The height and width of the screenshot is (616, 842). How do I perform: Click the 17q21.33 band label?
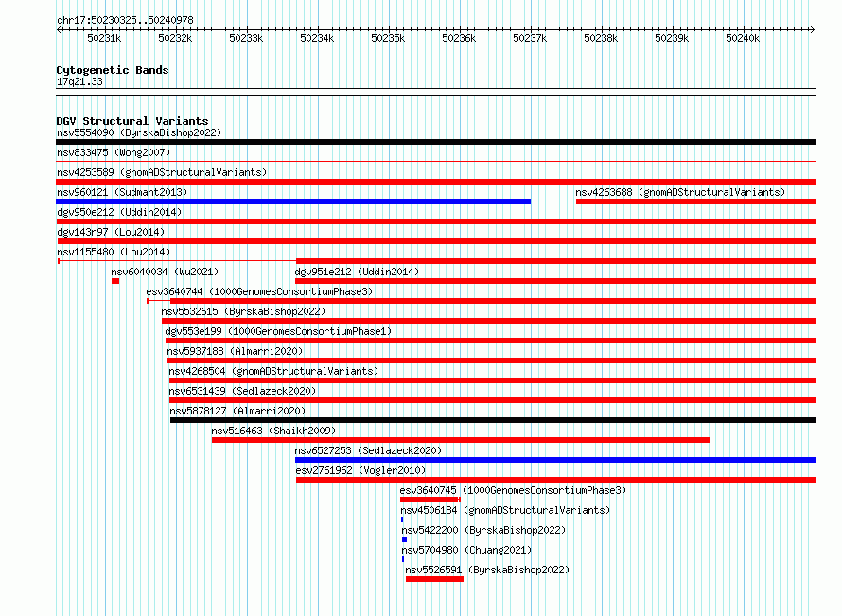click(80, 81)
